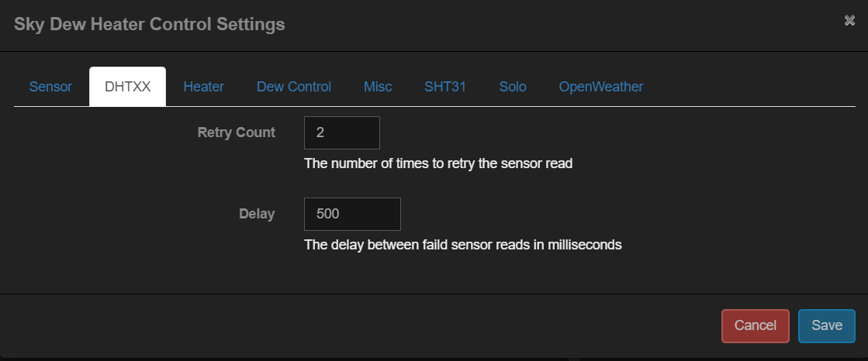The height and width of the screenshot is (361, 868).
Task: Close the settings dialog with the X
Action: tap(849, 21)
